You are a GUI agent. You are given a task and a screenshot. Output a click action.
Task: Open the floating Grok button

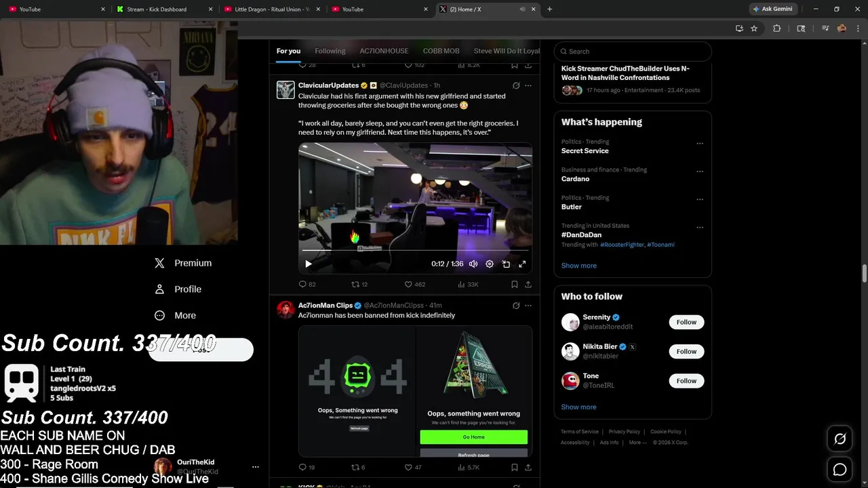[x=840, y=439]
